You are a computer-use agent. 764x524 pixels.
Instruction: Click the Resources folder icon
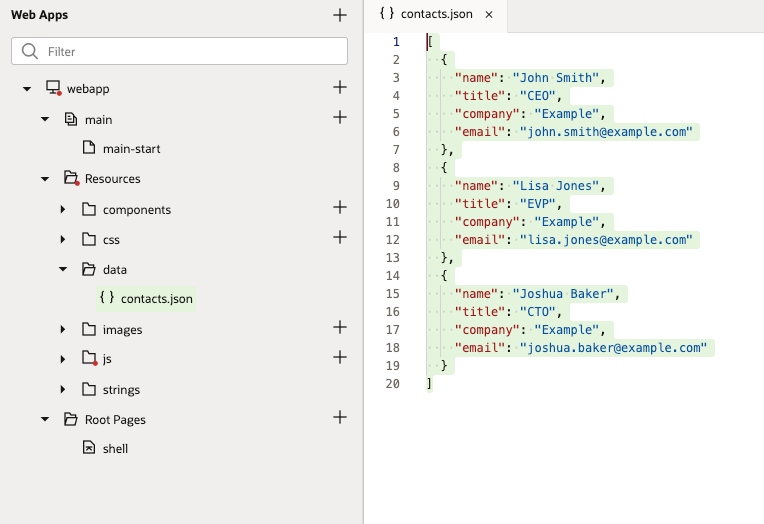point(71,178)
